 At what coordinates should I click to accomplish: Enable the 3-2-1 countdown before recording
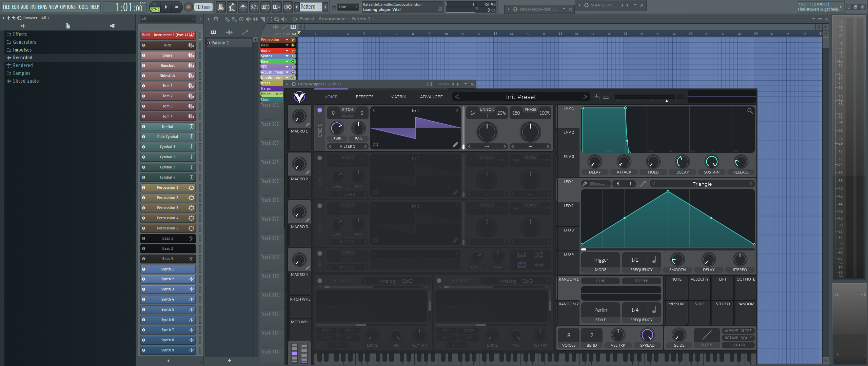coord(254,7)
